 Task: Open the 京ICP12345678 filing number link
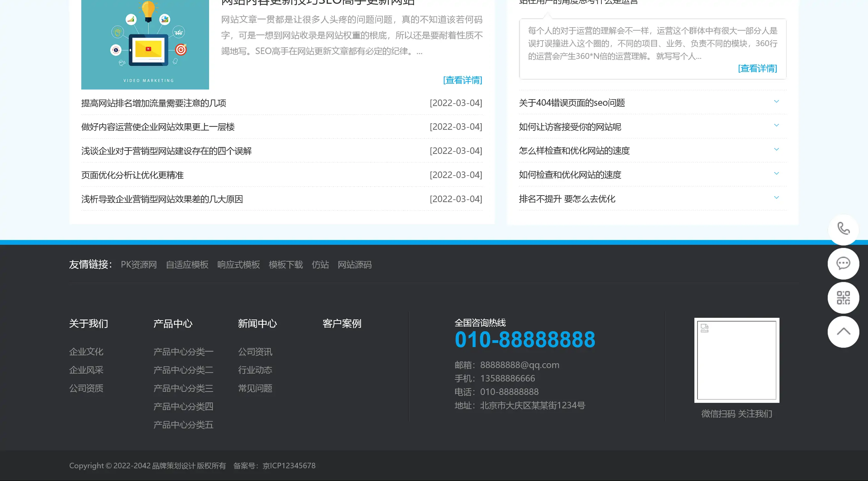point(289,466)
